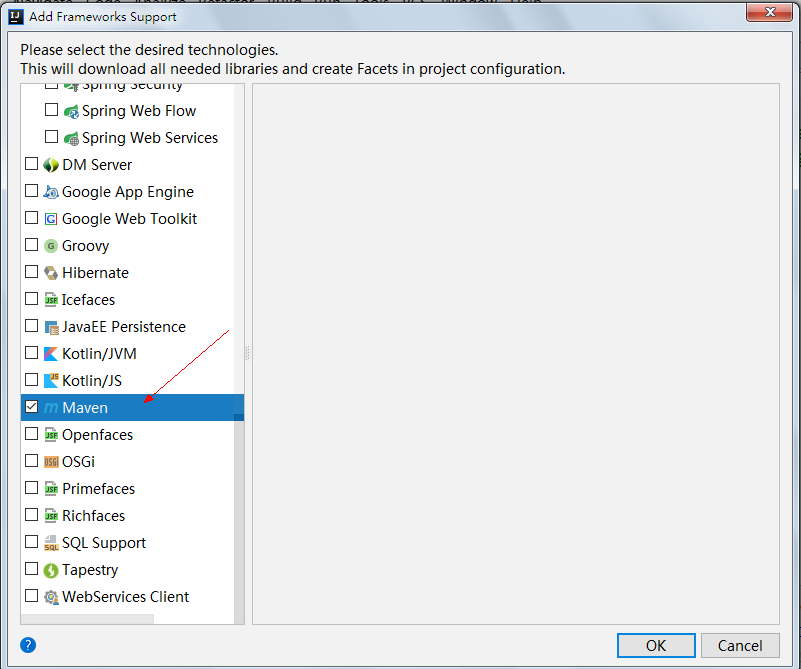This screenshot has width=801, height=669.
Task: Click the Kotlin/JS icon
Action: point(51,381)
